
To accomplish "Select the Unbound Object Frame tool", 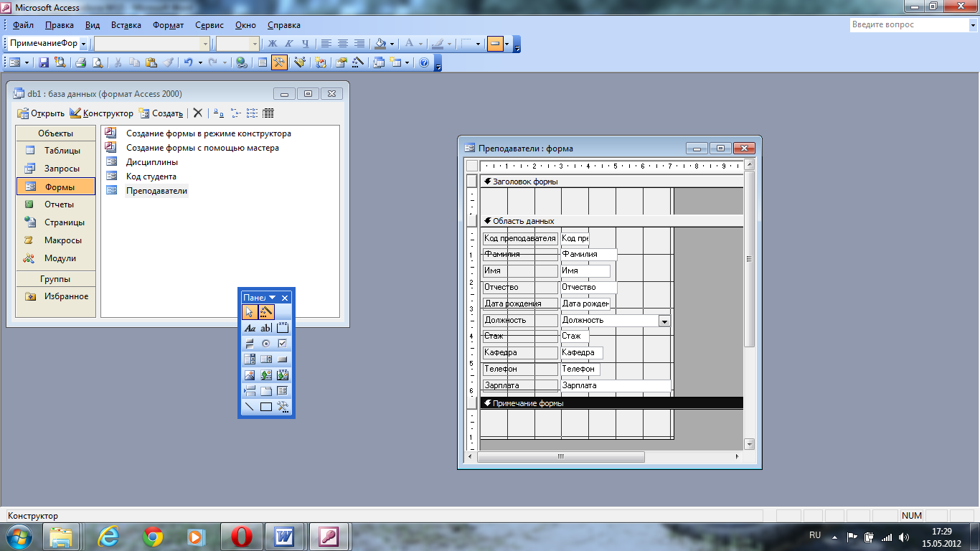I will pyautogui.click(x=266, y=375).
